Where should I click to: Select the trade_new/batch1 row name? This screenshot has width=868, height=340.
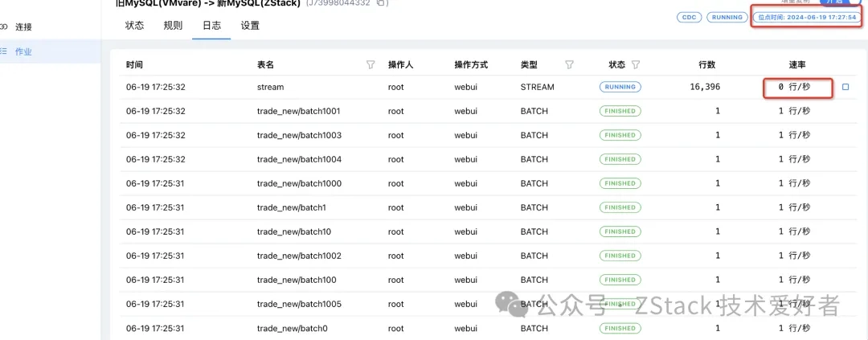(x=292, y=207)
